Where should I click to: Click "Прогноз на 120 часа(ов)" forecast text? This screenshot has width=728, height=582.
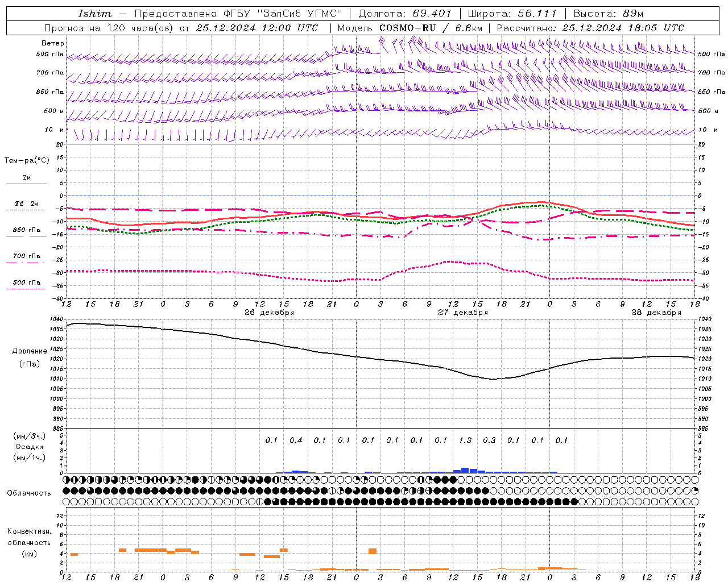click(109, 28)
